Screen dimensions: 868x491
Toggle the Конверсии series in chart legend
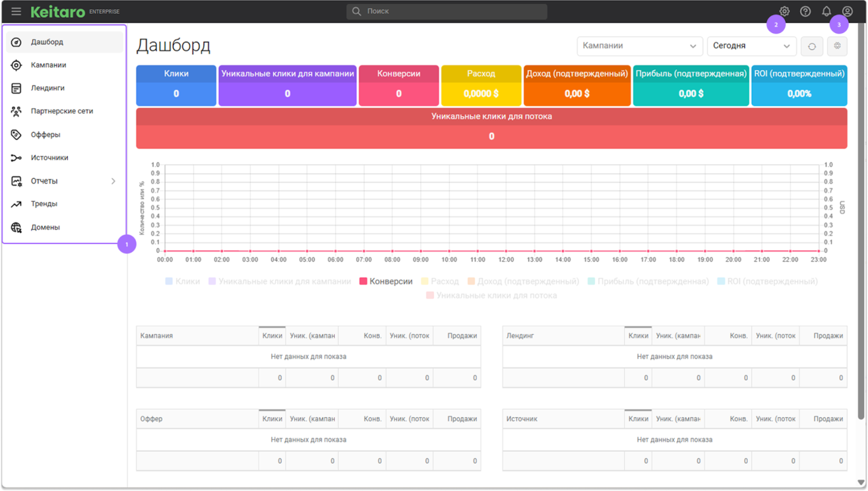coord(385,281)
